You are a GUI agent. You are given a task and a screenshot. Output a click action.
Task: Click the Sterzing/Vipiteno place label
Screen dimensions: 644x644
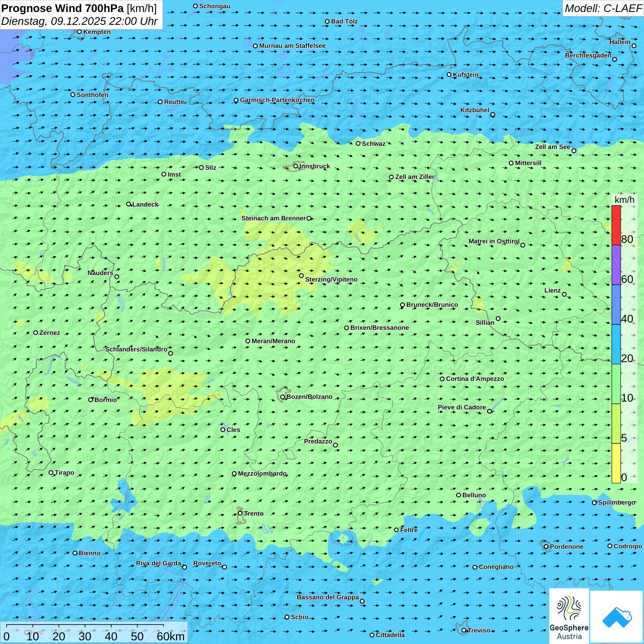pyautogui.click(x=331, y=279)
